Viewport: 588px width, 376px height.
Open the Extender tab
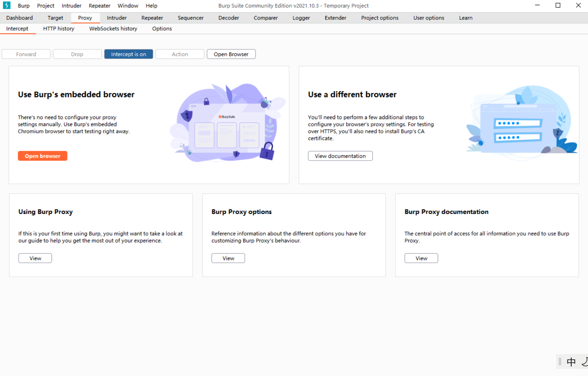(335, 18)
